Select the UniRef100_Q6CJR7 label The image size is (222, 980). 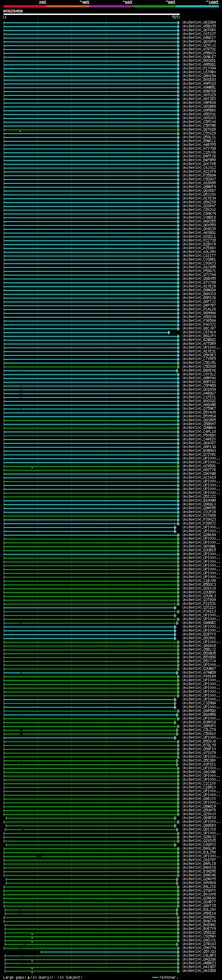(x=199, y=328)
